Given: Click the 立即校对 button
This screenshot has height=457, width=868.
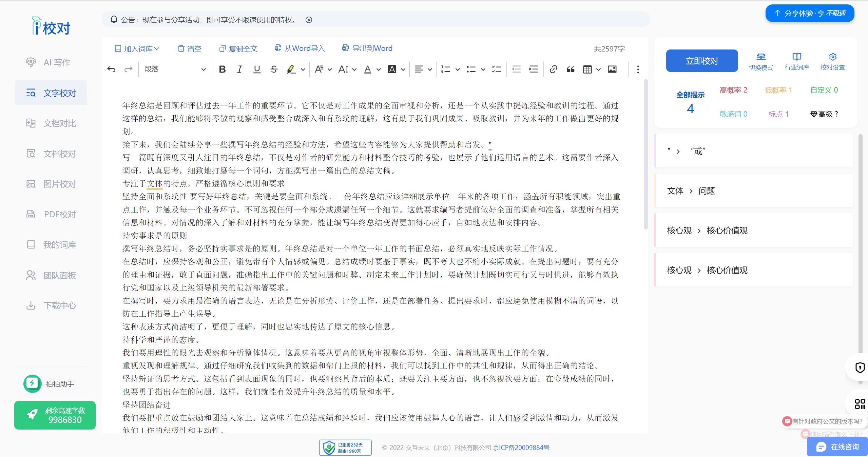Looking at the screenshot, I should [702, 61].
